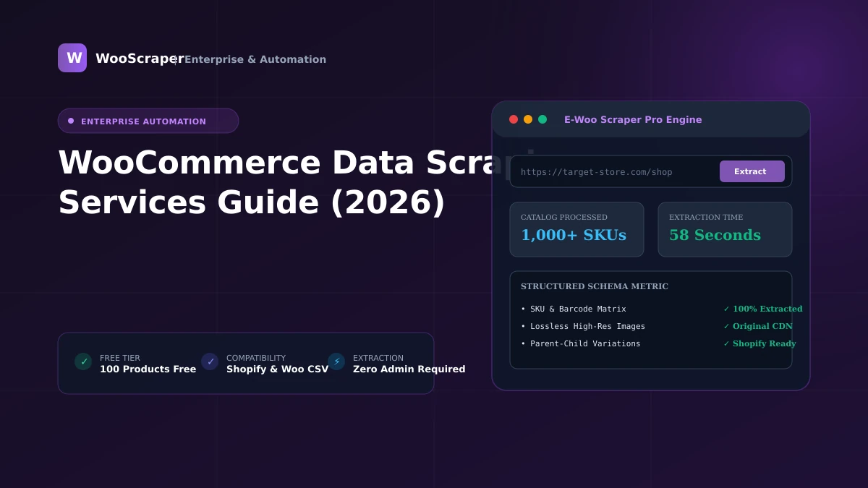Click the Shopify Ready status label
This screenshot has height=488, width=868.
(759, 343)
